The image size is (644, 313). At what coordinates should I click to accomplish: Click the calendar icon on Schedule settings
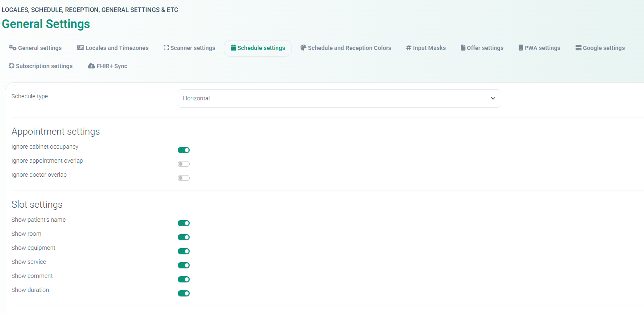point(233,48)
